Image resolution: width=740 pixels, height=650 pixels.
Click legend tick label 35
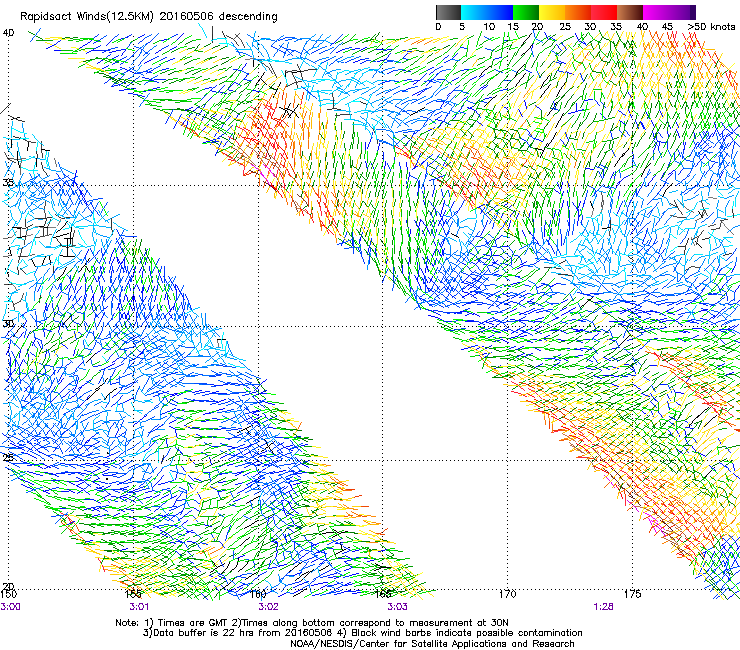(x=616, y=26)
